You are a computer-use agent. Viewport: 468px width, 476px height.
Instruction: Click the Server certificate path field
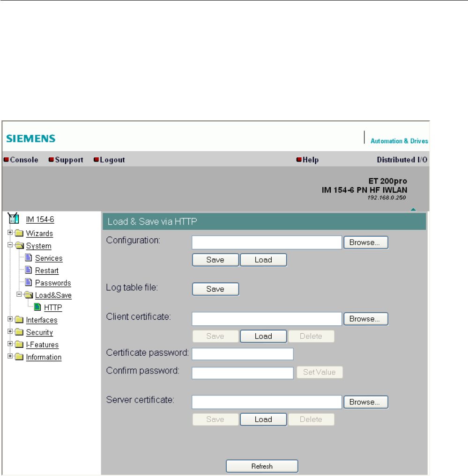pos(267,402)
